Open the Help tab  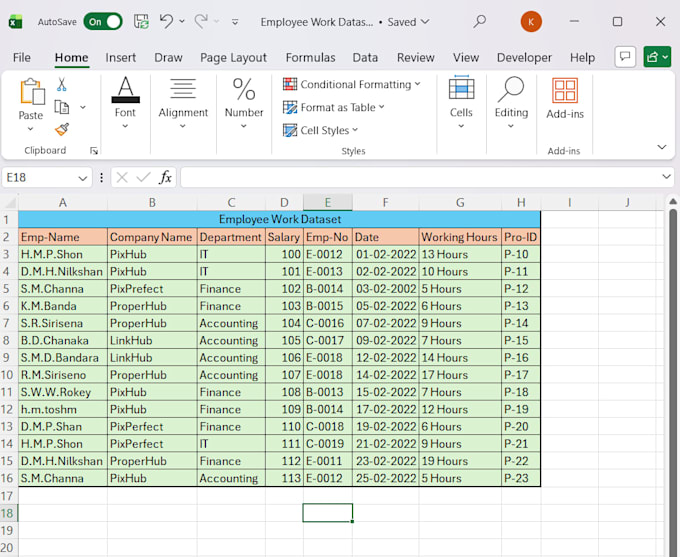pos(582,57)
